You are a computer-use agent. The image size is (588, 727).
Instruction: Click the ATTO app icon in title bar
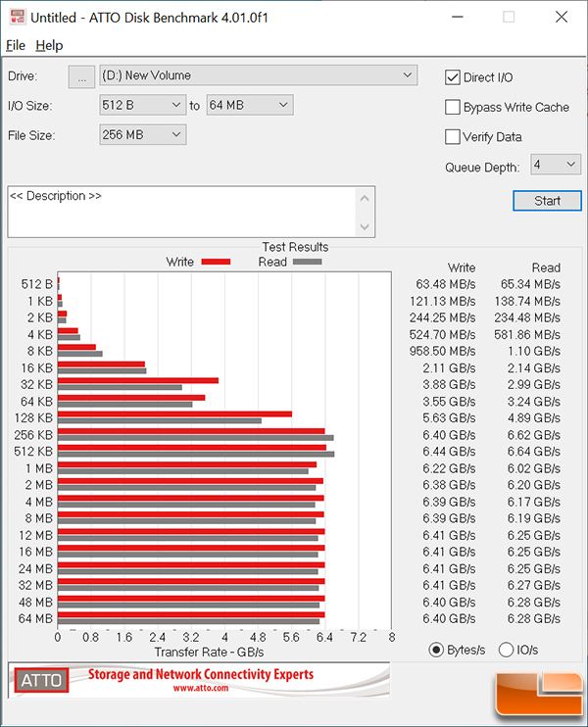pyautogui.click(x=18, y=18)
